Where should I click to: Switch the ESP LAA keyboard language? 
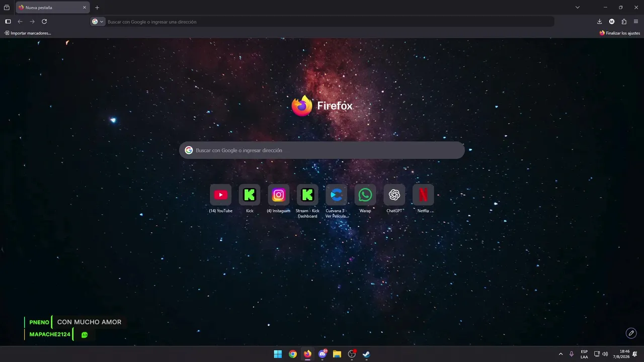pos(584,354)
